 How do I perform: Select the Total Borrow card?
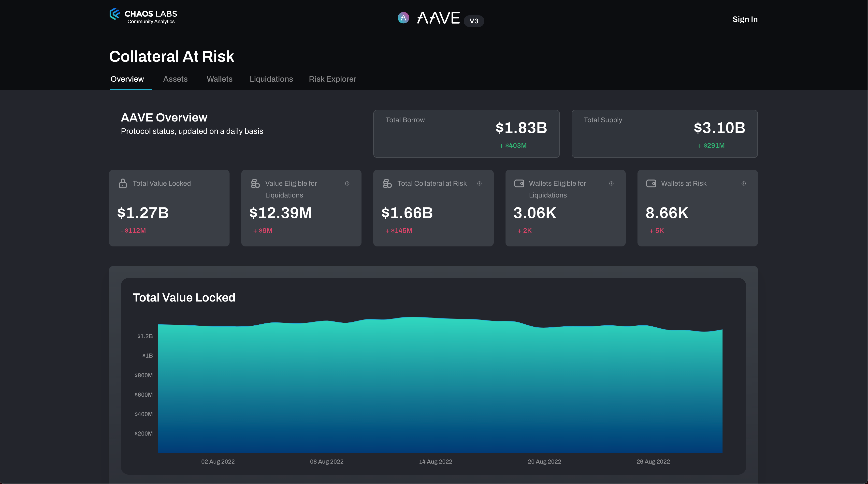pyautogui.click(x=466, y=134)
